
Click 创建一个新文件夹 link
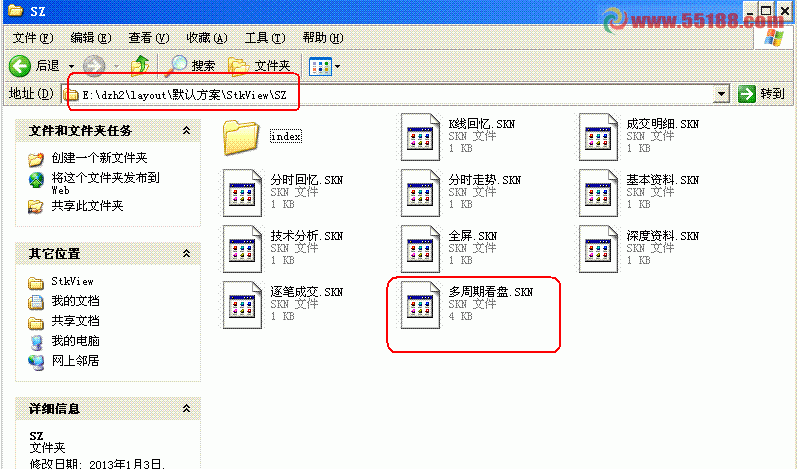click(99, 158)
